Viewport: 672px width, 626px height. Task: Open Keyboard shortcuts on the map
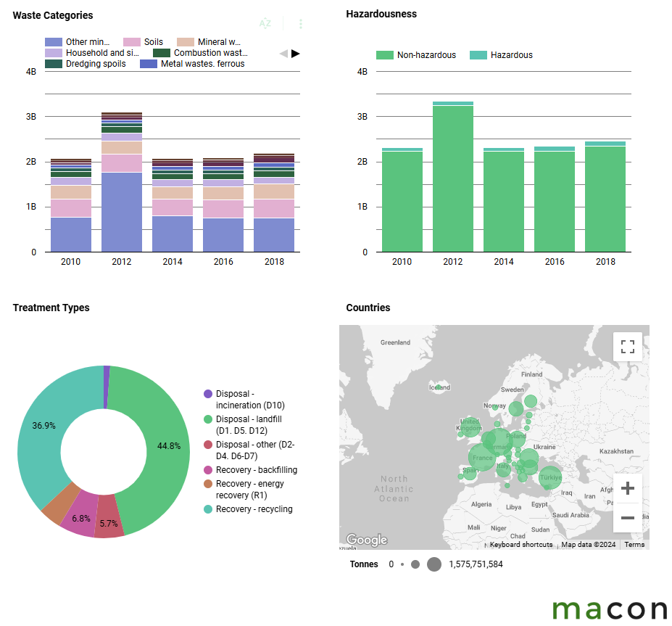point(520,545)
